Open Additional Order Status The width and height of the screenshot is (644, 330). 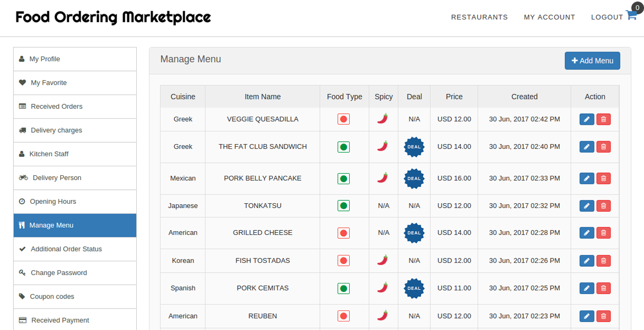75,249
